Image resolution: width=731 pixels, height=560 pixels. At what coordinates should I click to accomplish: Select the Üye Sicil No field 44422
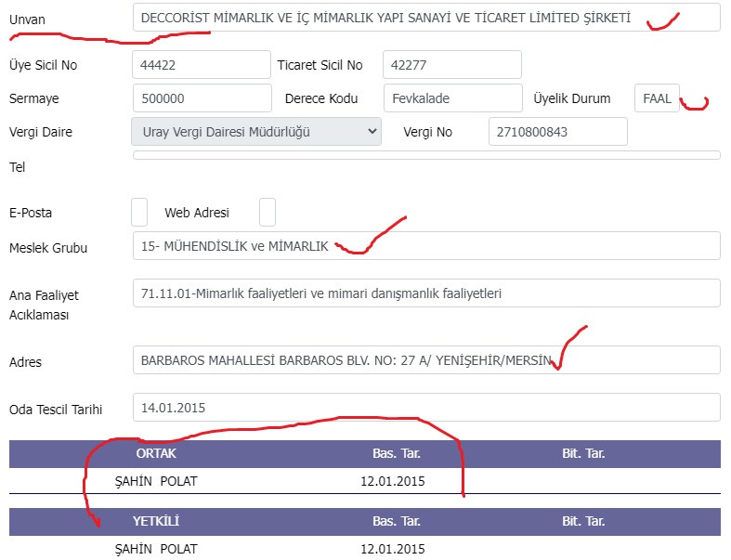click(x=202, y=65)
